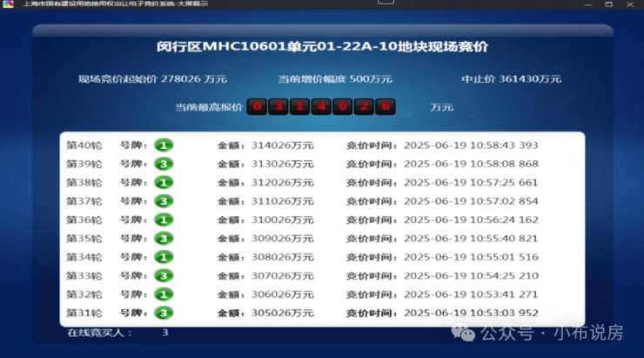This screenshot has width=644, height=358.
Task: Click the bid time 10:55:01 516
Action: 504,257
